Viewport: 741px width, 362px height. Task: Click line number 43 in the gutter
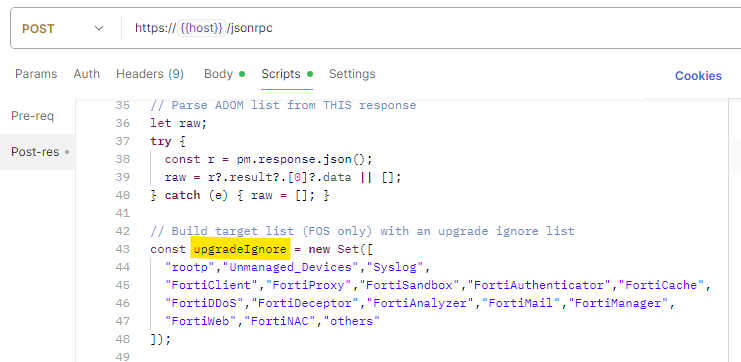(x=122, y=249)
